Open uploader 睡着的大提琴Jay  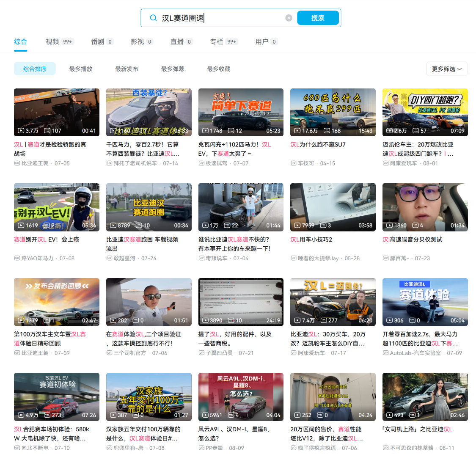click(318, 259)
